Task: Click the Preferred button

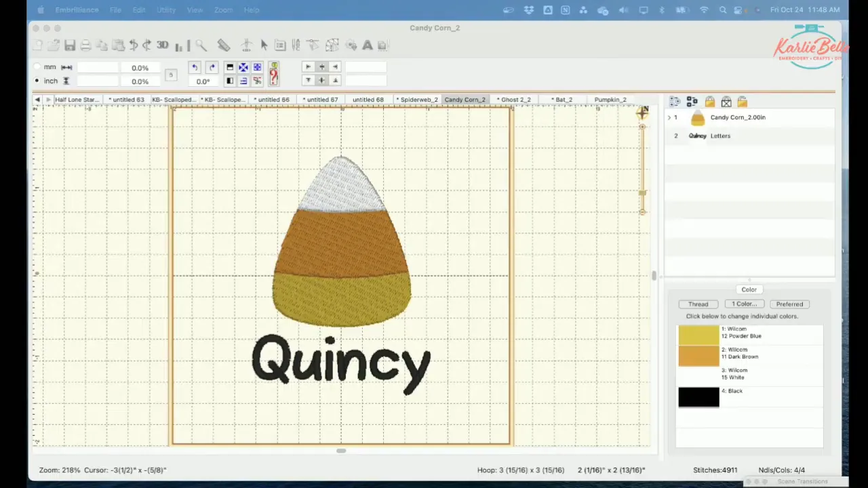Action: 789,304
